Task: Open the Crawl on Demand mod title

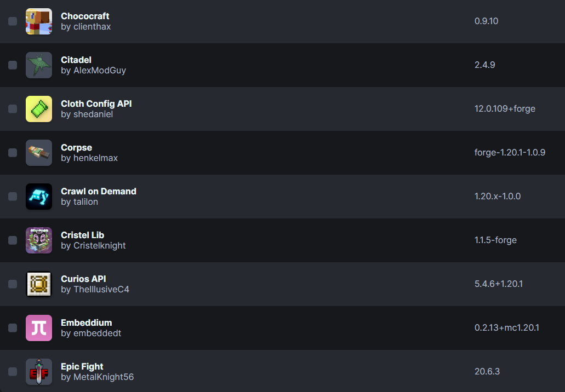Action: tap(99, 191)
